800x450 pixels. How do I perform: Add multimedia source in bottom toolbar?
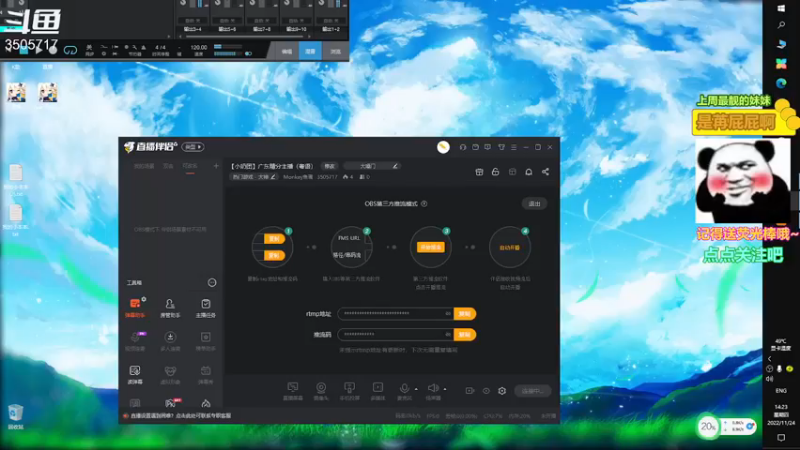point(378,391)
